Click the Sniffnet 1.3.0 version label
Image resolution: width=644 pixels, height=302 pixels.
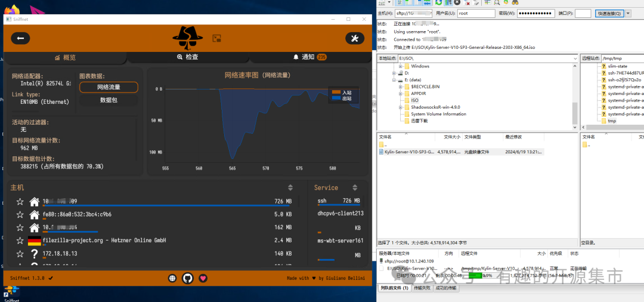(27, 278)
